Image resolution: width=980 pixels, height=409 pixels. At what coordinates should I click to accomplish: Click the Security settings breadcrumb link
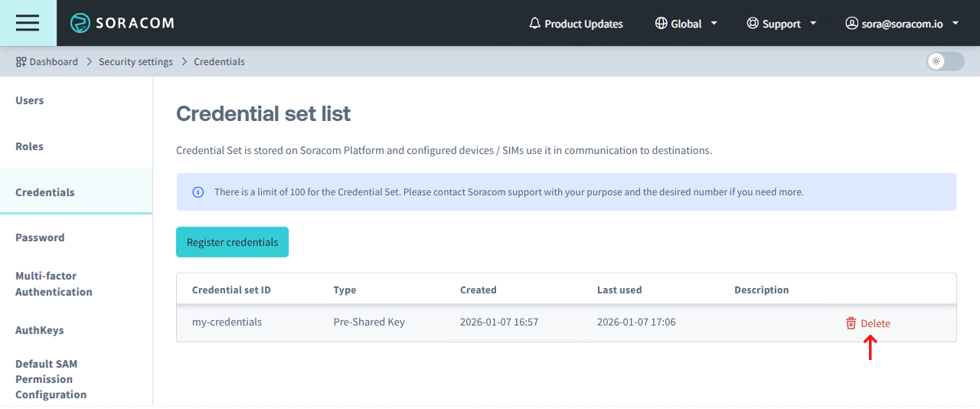pos(136,62)
